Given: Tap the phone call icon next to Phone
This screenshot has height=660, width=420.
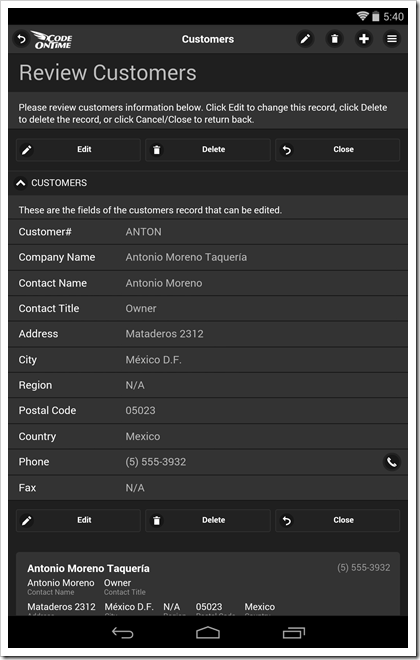Looking at the screenshot, I should tap(391, 462).
